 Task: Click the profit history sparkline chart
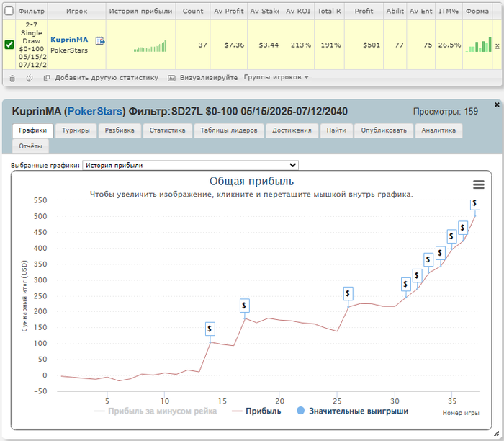(150, 46)
